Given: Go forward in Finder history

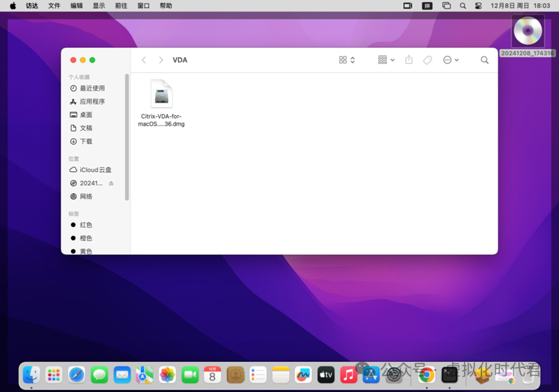Looking at the screenshot, I should pyautogui.click(x=161, y=60).
